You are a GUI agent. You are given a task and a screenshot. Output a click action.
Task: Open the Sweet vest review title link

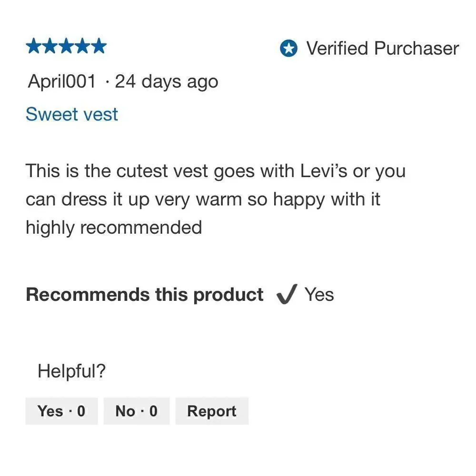tap(72, 114)
